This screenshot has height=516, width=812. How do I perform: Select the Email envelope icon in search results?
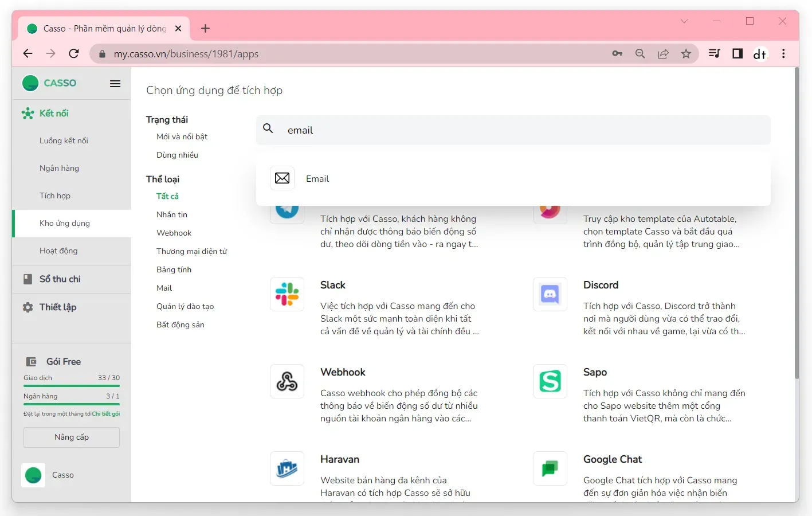[282, 178]
